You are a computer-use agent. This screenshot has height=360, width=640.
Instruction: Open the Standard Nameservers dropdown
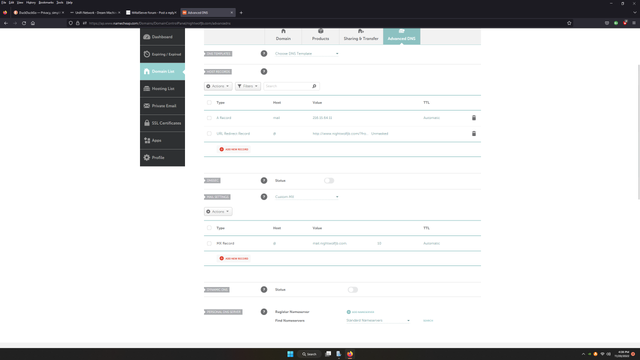(378, 320)
